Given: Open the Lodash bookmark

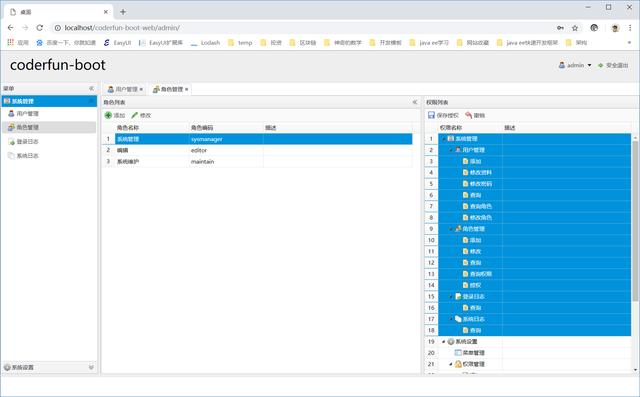Looking at the screenshot, I should [205, 42].
